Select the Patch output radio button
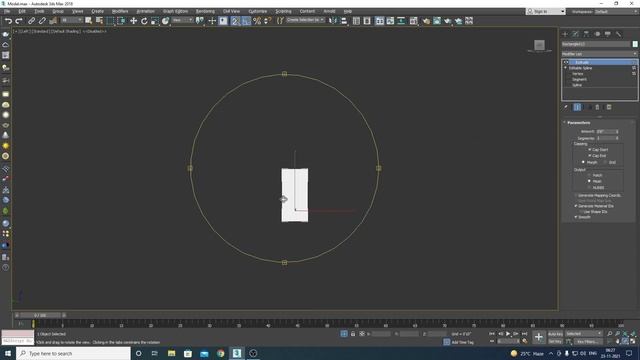640x360 pixels. pyautogui.click(x=589, y=175)
